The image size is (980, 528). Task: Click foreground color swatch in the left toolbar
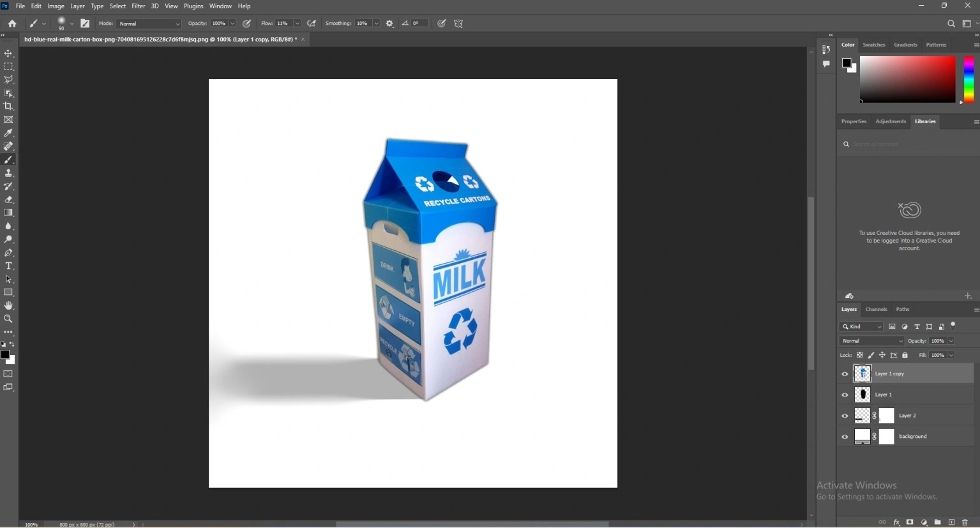pyautogui.click(x=5, y=354)
